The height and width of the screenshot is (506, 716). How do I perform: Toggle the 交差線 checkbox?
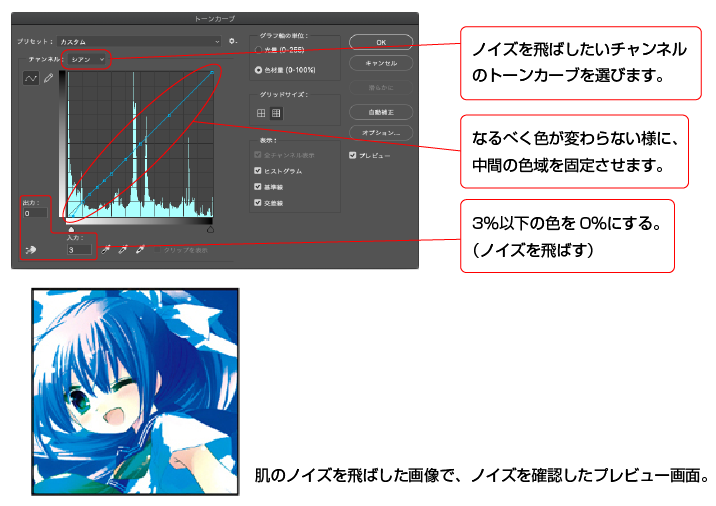click(x=258, y=202)
